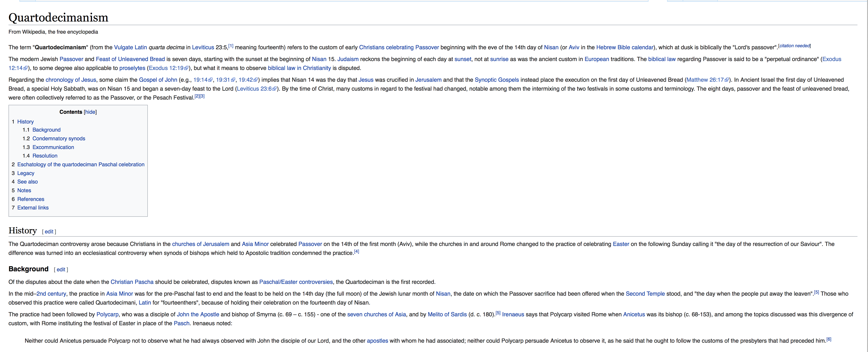The width and height of the screenshot is (868, 352).
Task: Open external Exodus 12:19 link
Action: tap(168, 68)
